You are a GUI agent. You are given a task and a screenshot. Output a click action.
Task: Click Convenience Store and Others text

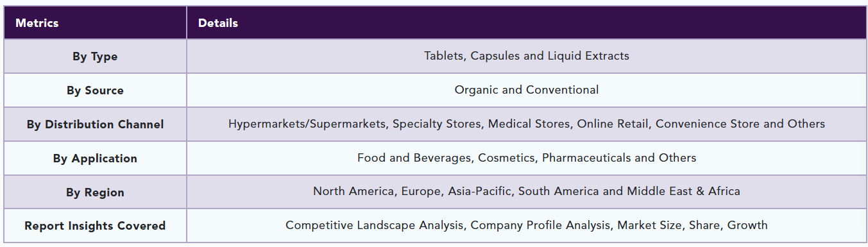click(740, 124)
